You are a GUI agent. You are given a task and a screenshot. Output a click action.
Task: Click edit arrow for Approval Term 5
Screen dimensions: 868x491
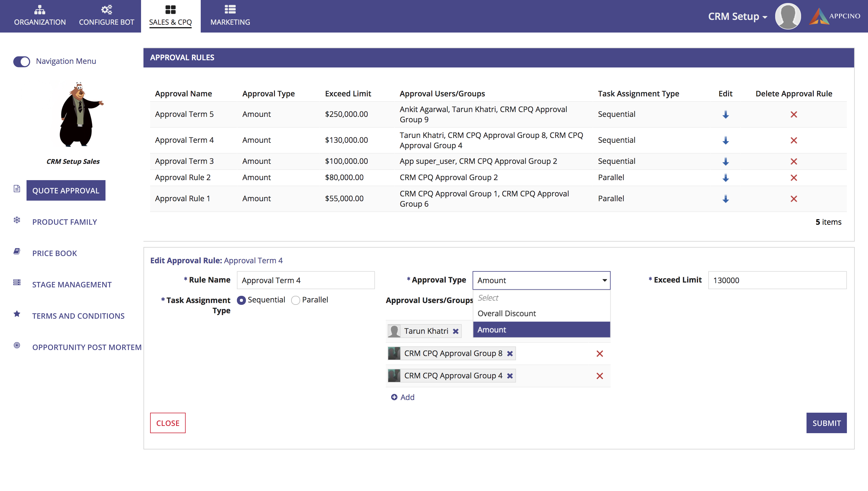pyautogui.click(x=725, y=114)
